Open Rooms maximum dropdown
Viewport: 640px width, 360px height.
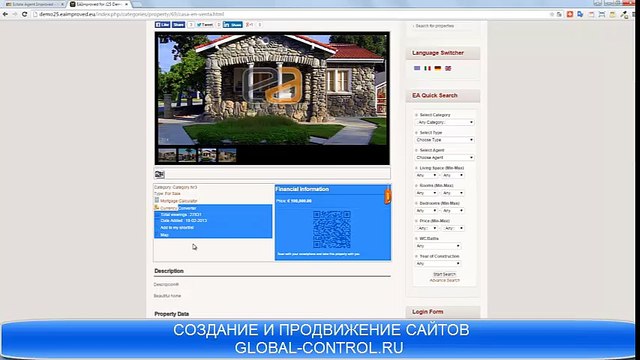click(x=453, y=193)
